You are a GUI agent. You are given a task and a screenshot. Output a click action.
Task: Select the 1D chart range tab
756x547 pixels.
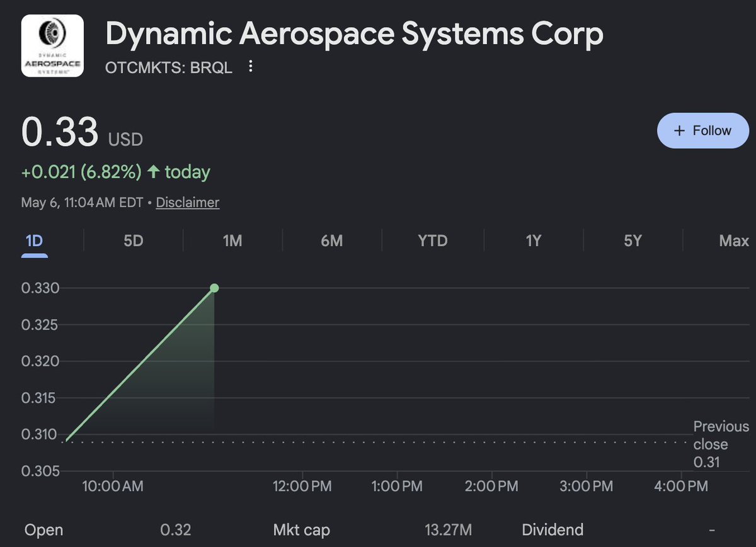coord(35,241)
